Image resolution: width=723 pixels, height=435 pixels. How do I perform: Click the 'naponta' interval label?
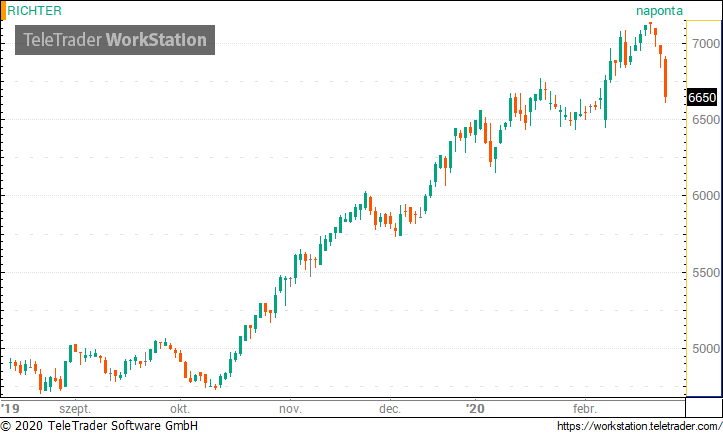pyautogui.click(x=659, y=11)
